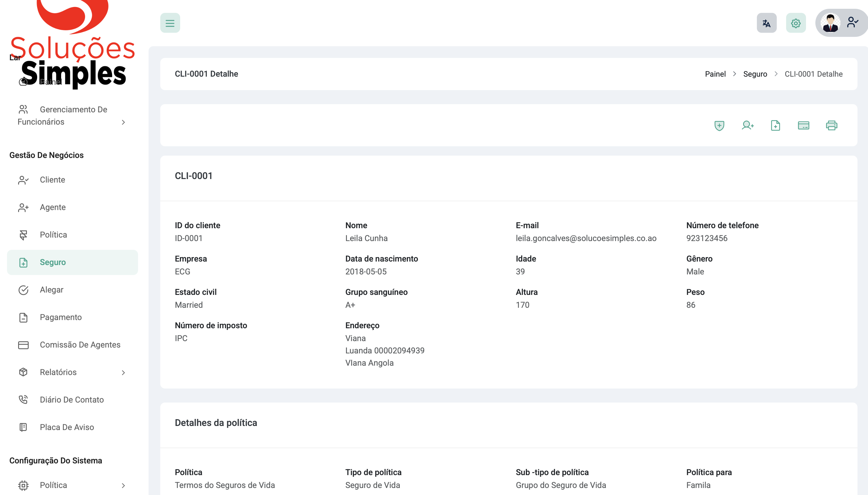Expand Política under Configuração Do Sistema
The height and width of the screenshot is (495, 868).
pyautogui.click(x=71, y=485)
